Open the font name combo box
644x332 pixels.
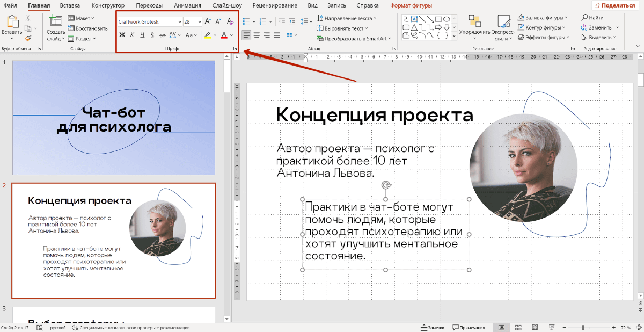(x=150, y=21)
